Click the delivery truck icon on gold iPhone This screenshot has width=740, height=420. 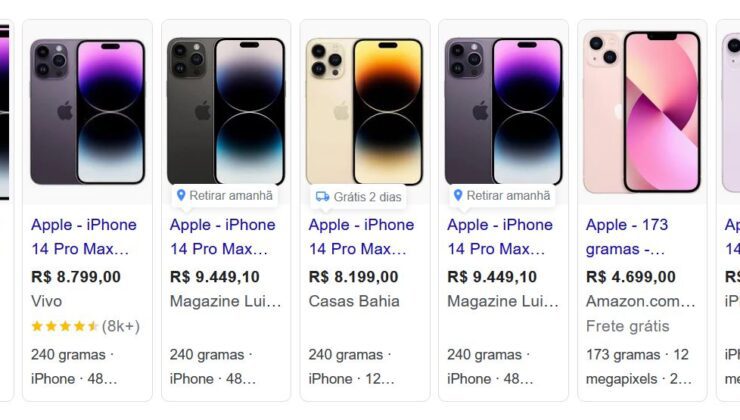pyautogui.click(x=322, y=196)
